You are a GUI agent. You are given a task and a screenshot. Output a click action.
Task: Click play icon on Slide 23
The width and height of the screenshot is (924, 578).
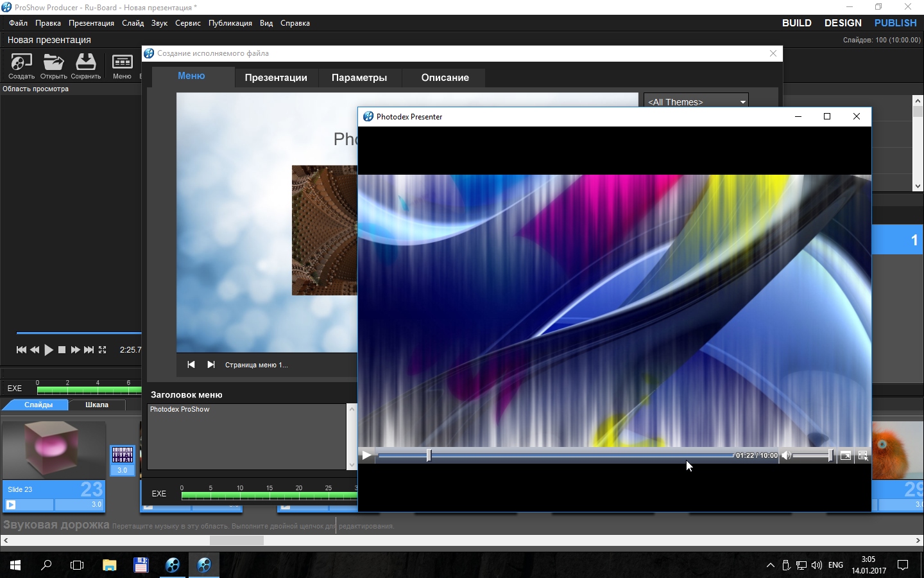11,505
